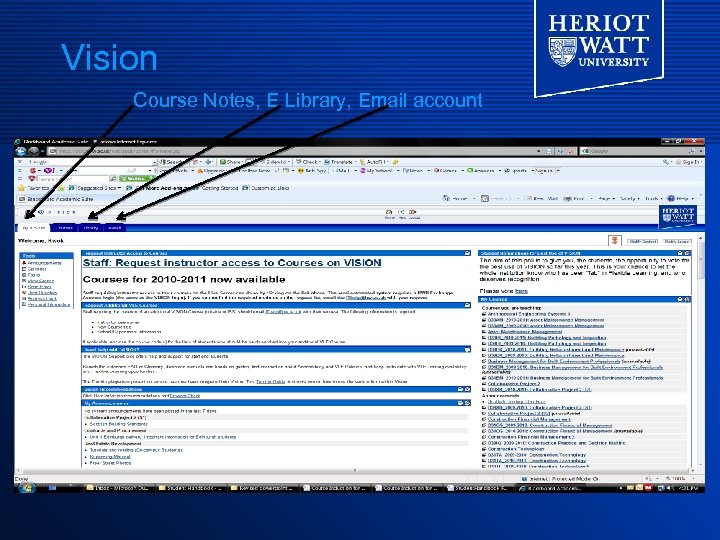The width and height of the screenshot is (720, 540).
Task: Open the Inbox - Microsoft Outlook taskbar item
Action: tap(118, 488)
